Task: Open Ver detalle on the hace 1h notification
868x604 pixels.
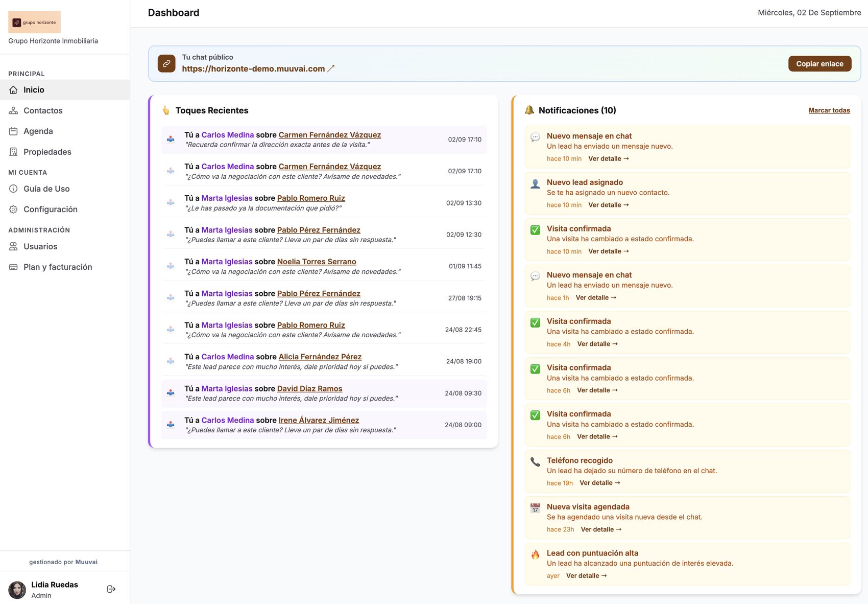Action: [x=596, y=297]
